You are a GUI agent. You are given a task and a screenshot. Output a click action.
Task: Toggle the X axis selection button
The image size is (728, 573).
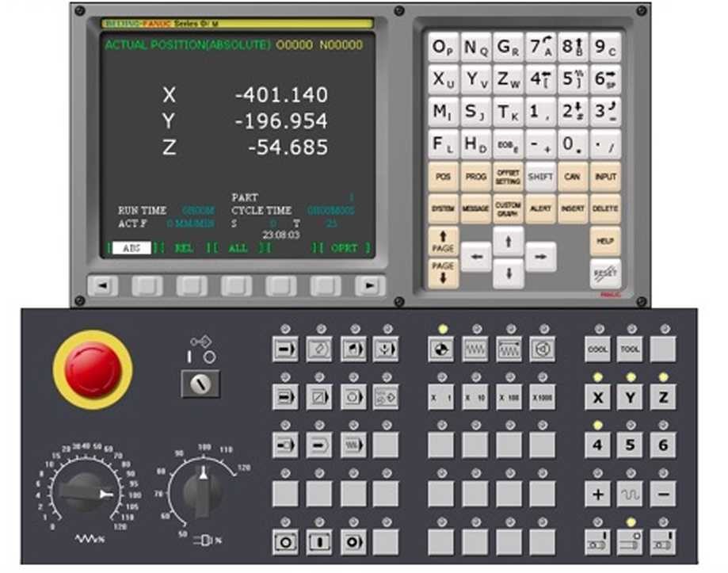tap(597, 397)
